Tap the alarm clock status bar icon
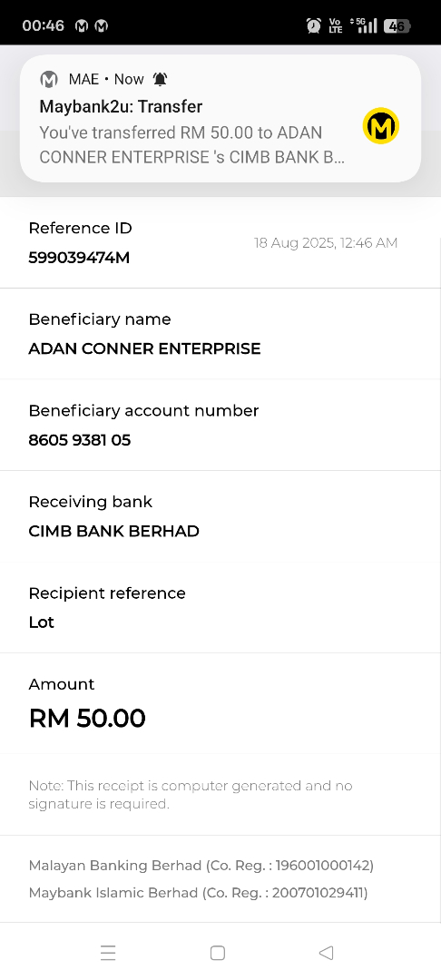Viewport: 441px width, 980px height. point(314,25)
